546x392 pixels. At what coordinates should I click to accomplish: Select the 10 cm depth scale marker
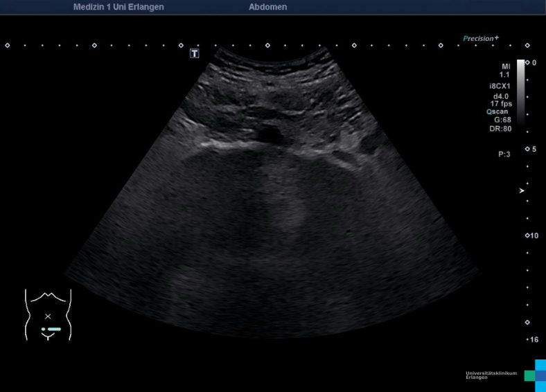pos(531,235)
